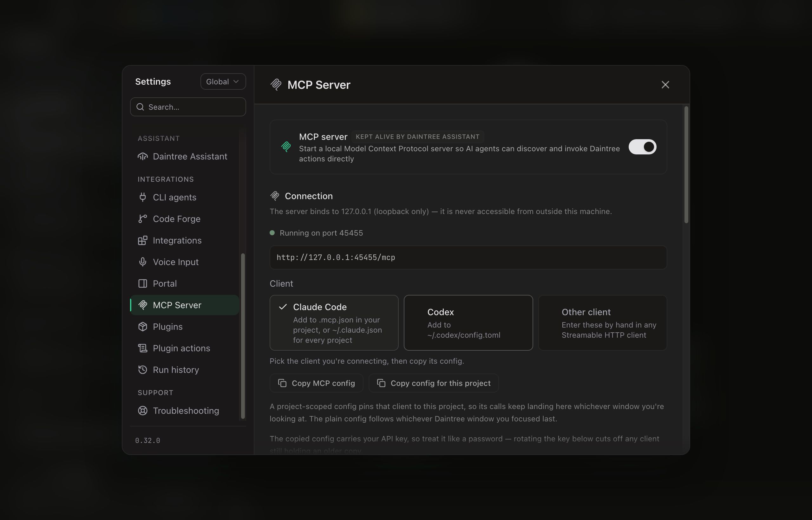The height and width of the screenshot is (520, 812).
Task: Click the MCP Server sidebar icon
Action: (142, 305)
